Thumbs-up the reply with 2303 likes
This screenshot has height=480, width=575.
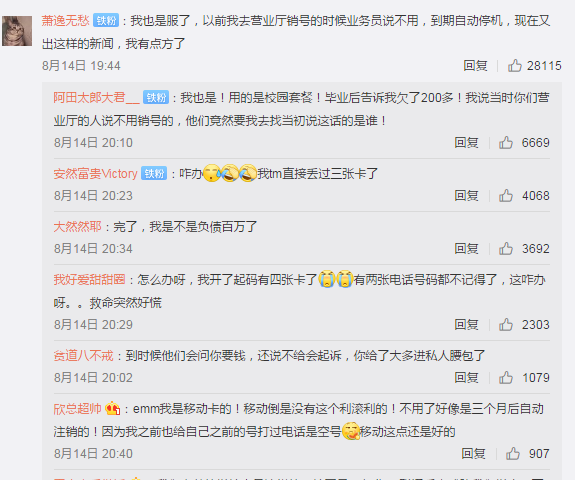(x=506, y=325)
